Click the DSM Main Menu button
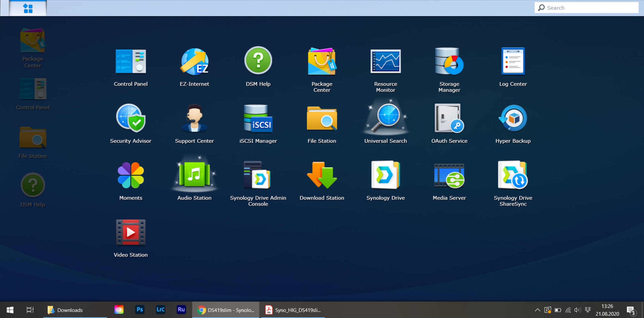 point(28,8)
